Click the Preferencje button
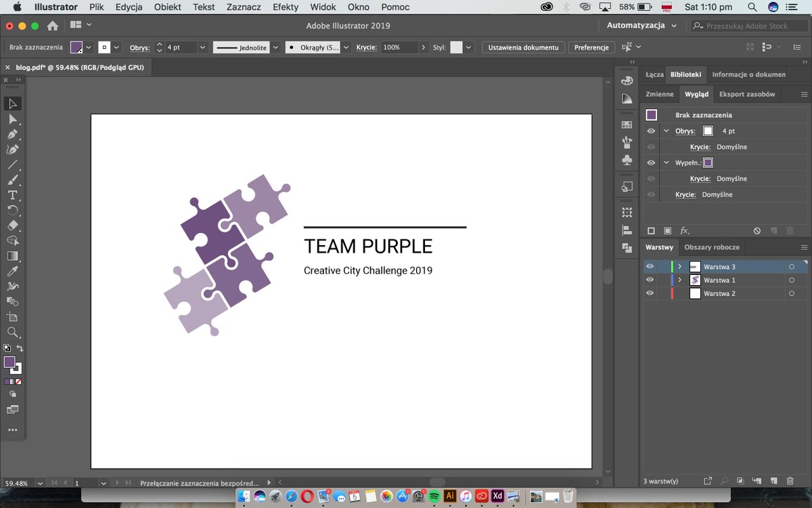Screen dimensions: 812x508 [x=591, y=47]
